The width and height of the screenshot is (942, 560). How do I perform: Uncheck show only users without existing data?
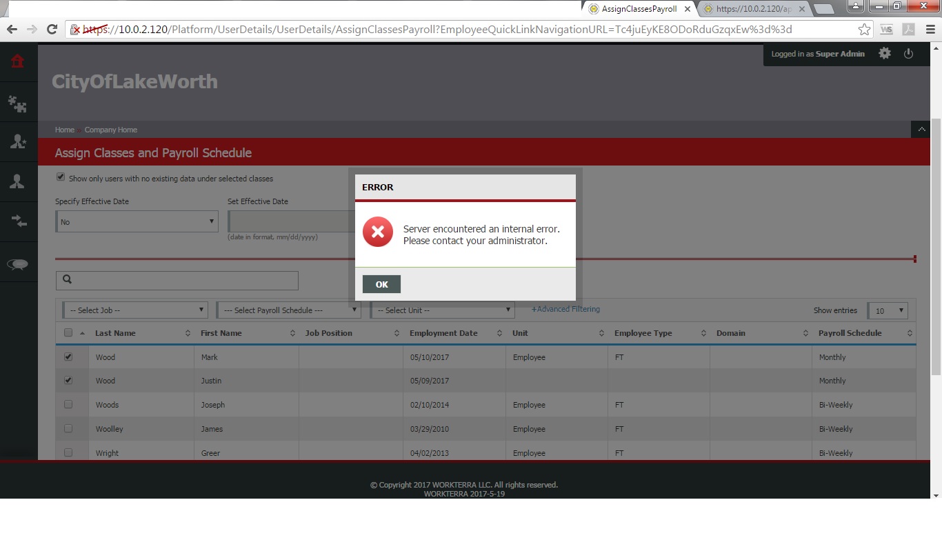click(61, 177)
